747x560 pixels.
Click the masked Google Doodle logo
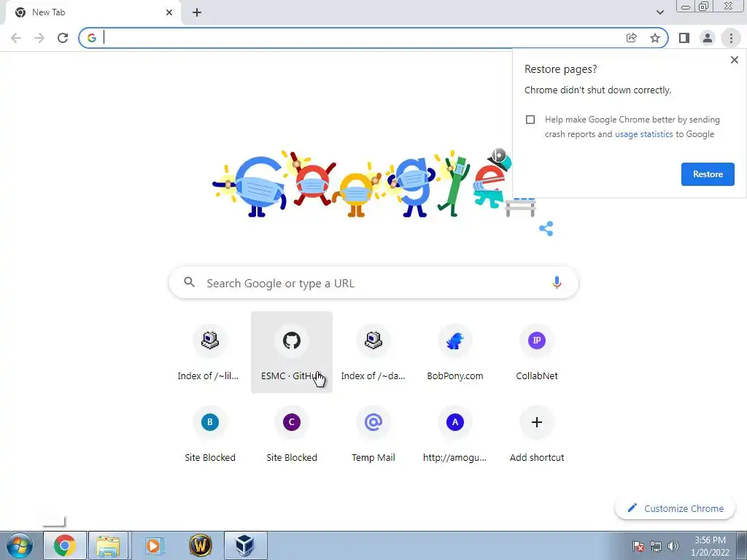coord(373,183)
